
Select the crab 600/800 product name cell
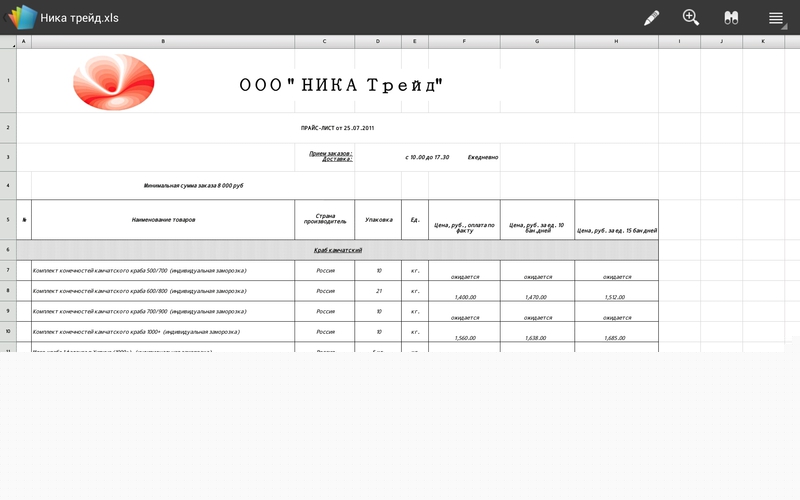tap(163, 291)
